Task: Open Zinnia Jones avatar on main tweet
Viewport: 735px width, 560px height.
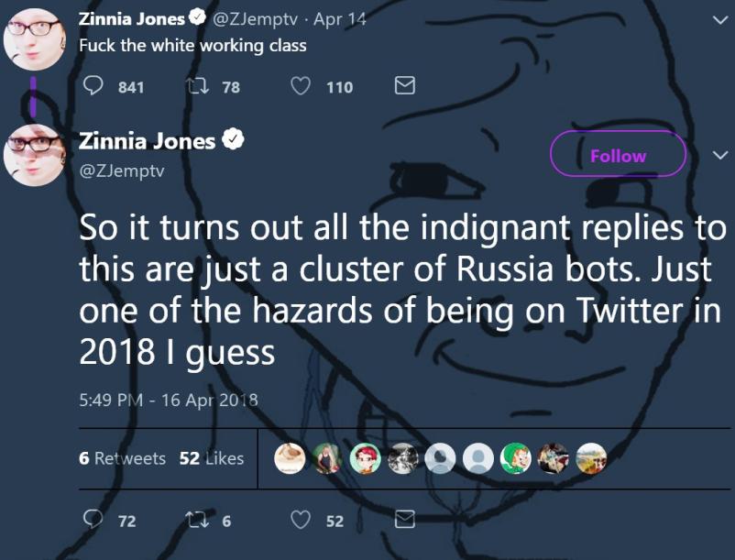Action: [34, 154]
